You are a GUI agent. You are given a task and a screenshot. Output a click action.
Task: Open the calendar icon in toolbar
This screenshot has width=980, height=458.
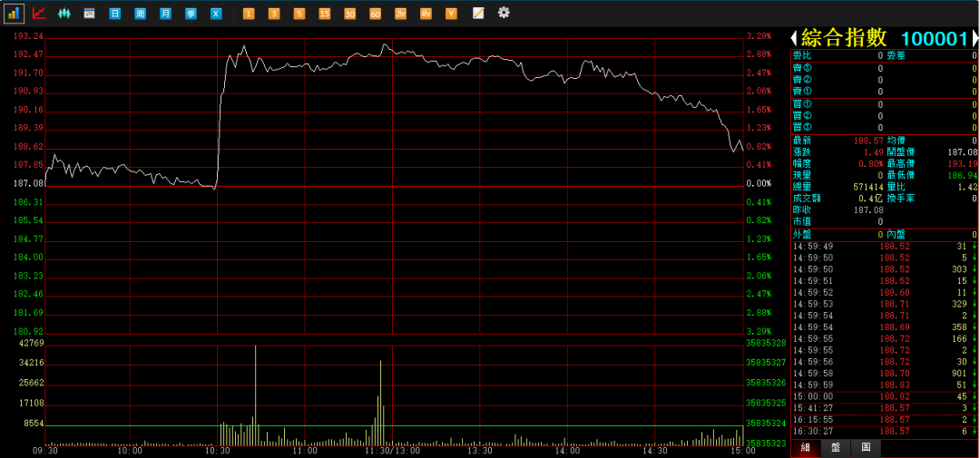click(x=89, y=14)
